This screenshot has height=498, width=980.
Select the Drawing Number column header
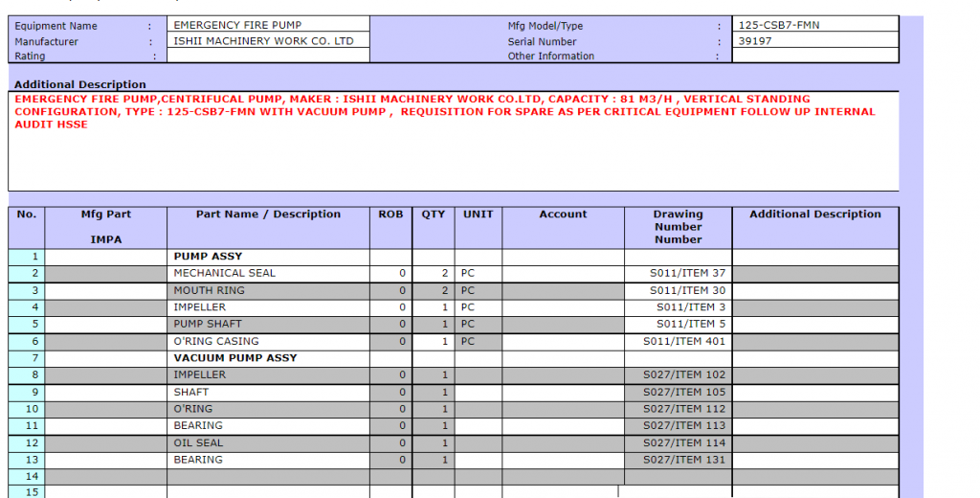click(678, 227)
